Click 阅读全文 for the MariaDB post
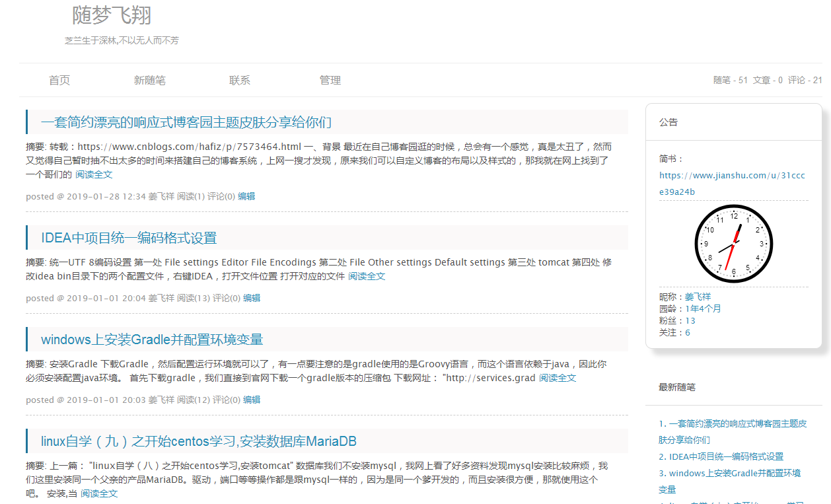This screenshot has width=831, height=504. 99,493
